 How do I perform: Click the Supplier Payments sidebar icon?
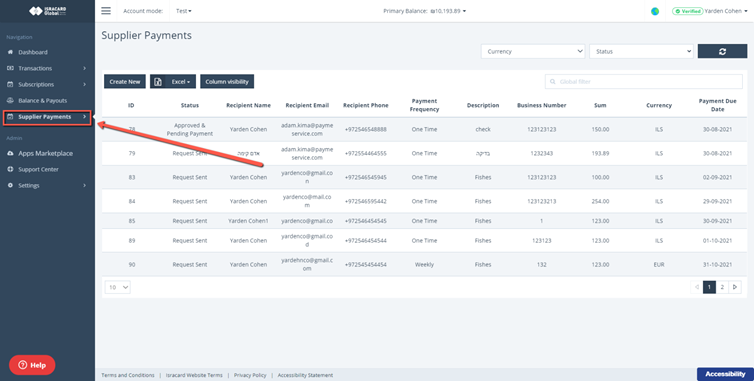coord(11,117)
